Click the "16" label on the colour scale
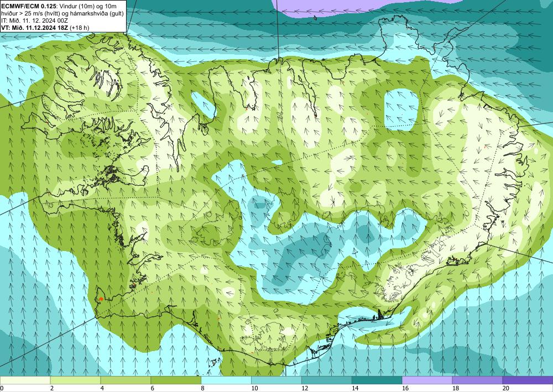The height and width of the screenshot is (392, 553). tap(405, 388)
